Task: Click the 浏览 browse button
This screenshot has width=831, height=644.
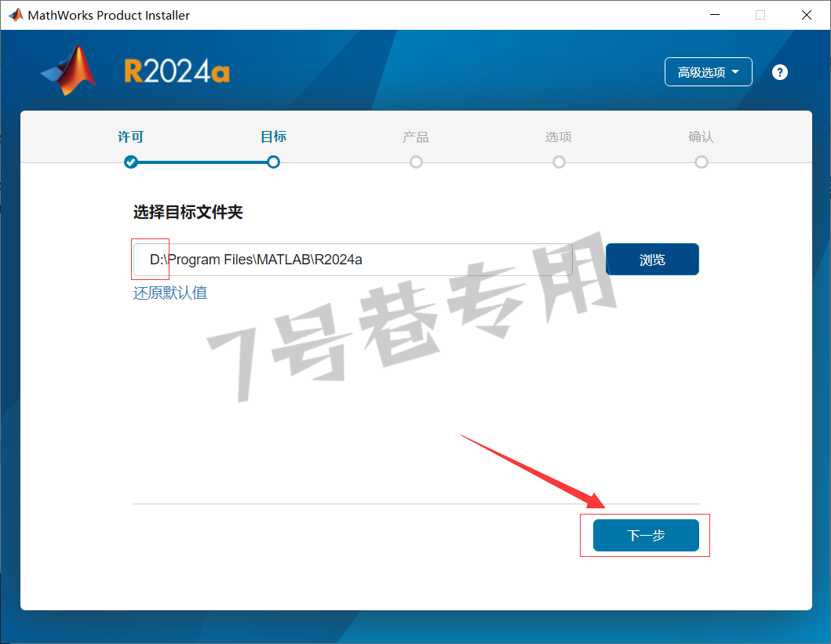Action: (652, 260)
